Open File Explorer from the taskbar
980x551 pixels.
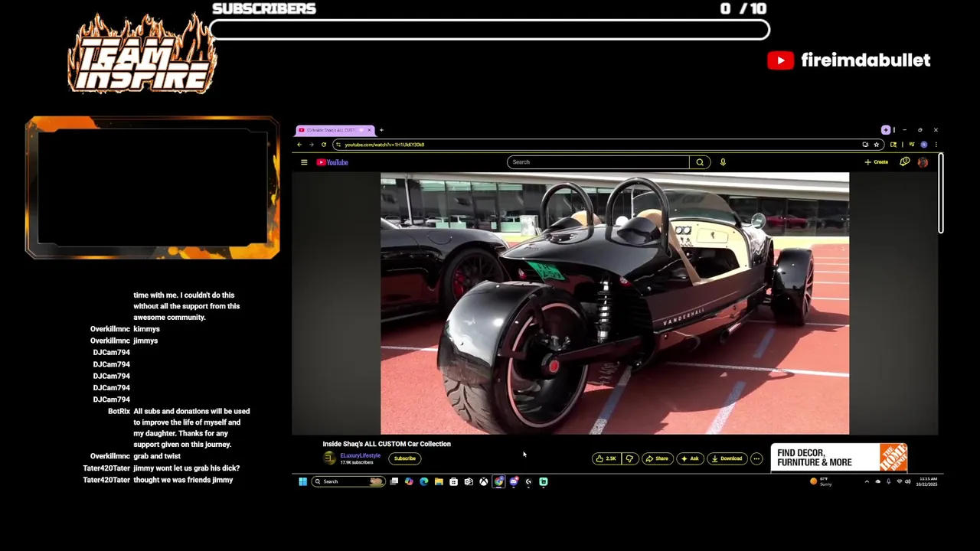pos(439,481)
